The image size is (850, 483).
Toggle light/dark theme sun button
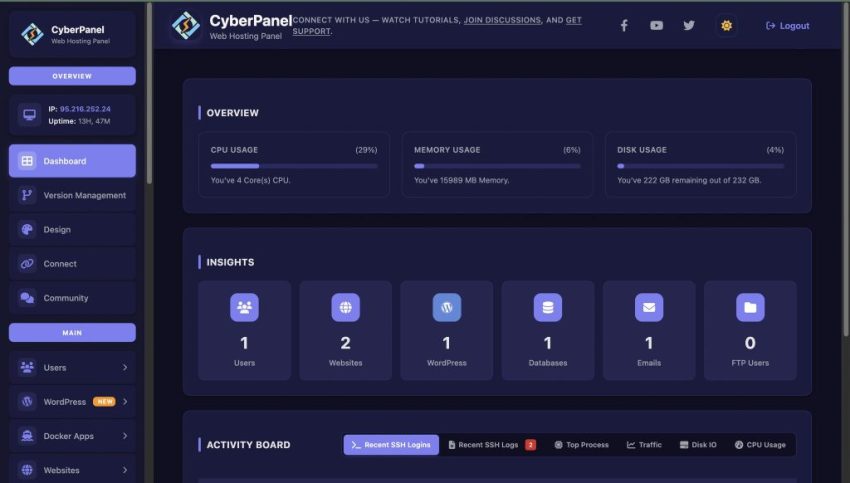pyautogui.click(x=726, y=26)
